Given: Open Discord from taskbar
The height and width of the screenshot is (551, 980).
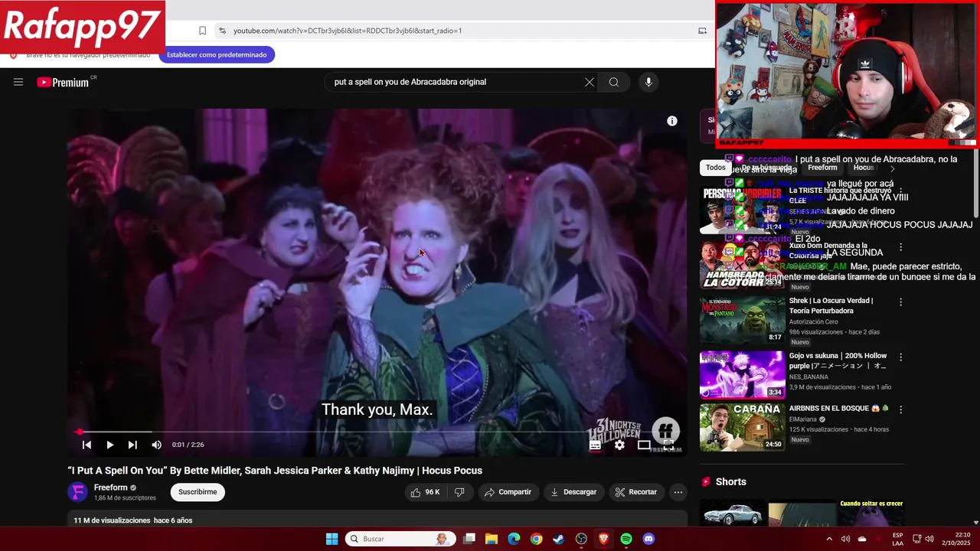Looking at the screenshot, I should tap(648, 539).
